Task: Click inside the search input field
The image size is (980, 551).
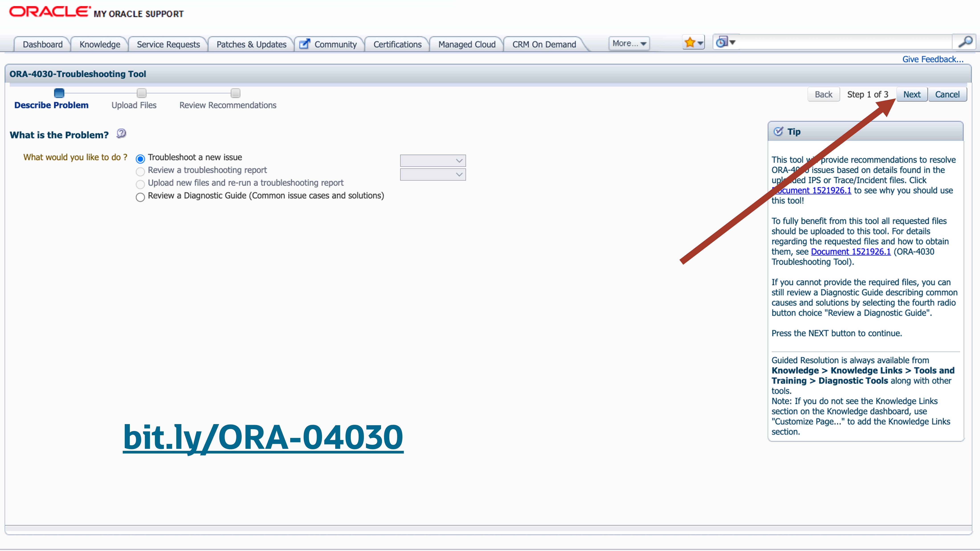Action: (x=837, y=42)
